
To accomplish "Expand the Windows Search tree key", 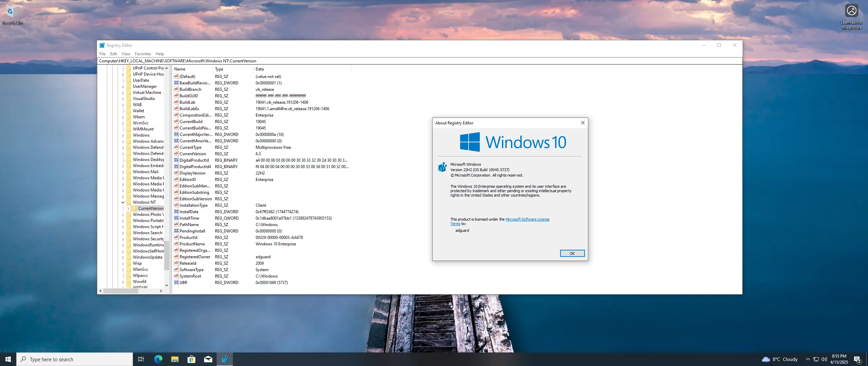I will pos(123,233).
